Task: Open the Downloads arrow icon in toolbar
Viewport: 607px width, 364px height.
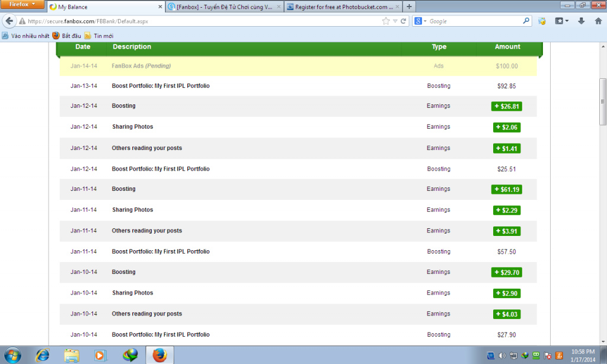Action: 581,21
